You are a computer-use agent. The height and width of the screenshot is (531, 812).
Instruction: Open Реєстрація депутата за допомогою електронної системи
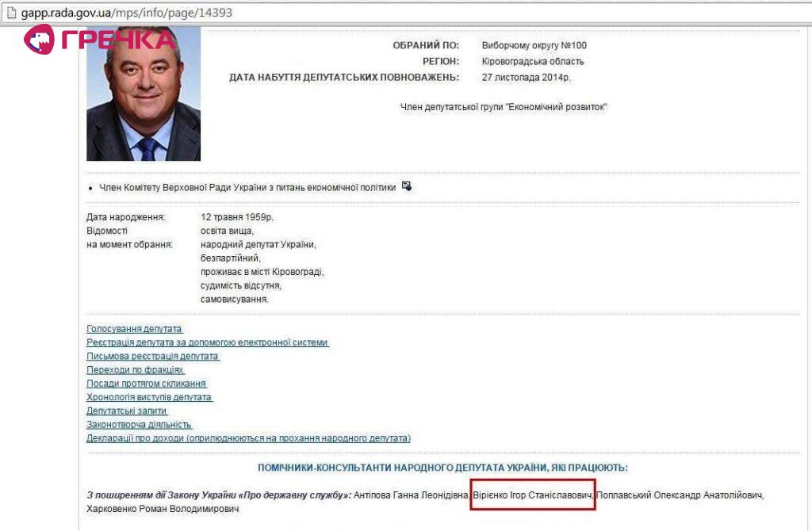pyautogui.click(x=207, y=342)
